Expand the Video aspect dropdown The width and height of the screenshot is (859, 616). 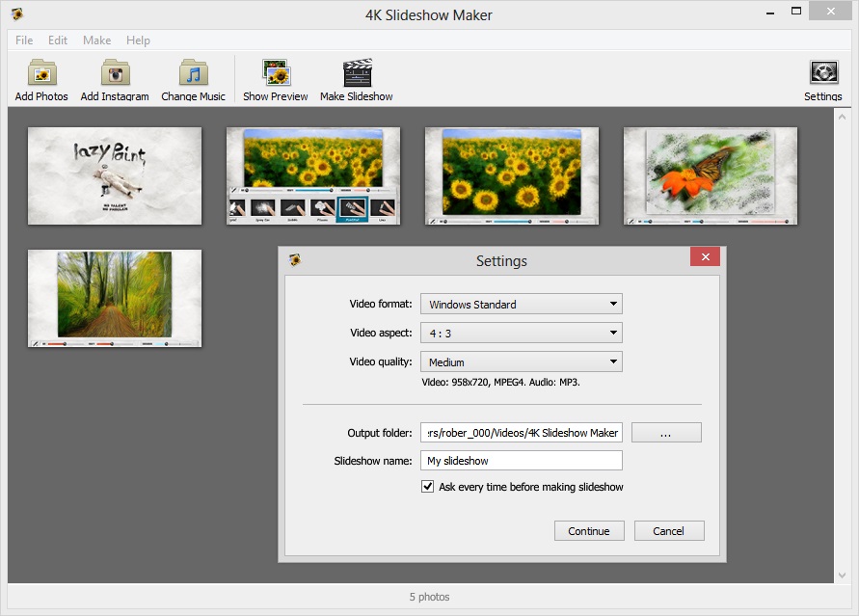[614, 332]
